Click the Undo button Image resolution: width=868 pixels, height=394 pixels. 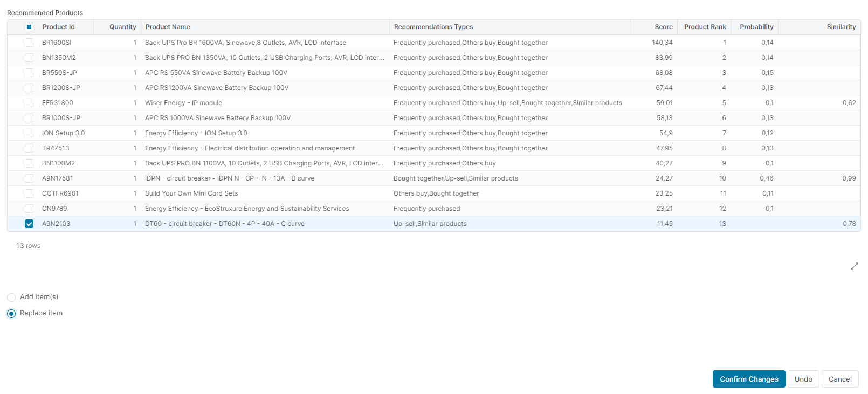pos(803,379)
